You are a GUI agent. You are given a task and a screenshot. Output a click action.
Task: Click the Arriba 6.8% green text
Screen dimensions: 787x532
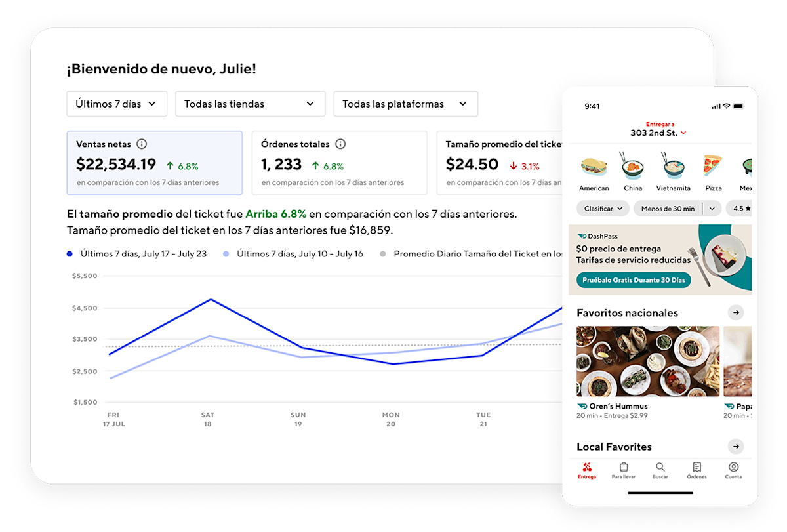(x=275, y=214)
